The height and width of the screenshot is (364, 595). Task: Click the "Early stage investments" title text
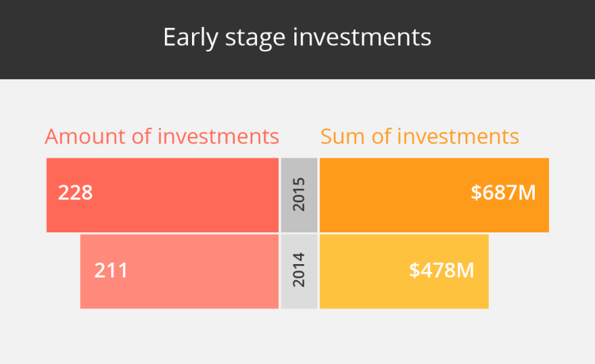click(x=297, y=37)
